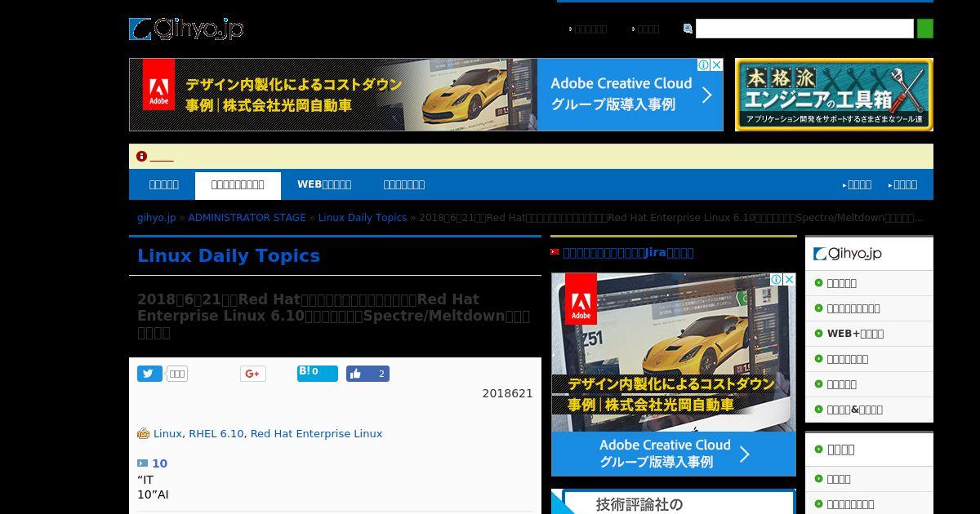This screenshot has height=514, width=980.
Task: Switch to the WEB tab in the navigation bar
Action: [324, 185]
